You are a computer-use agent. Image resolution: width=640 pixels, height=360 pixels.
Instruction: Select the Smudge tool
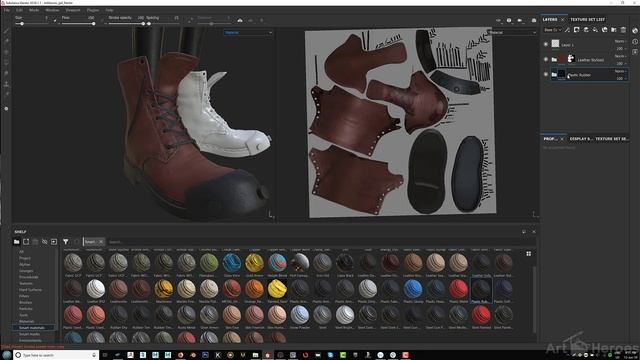point(6,73)
